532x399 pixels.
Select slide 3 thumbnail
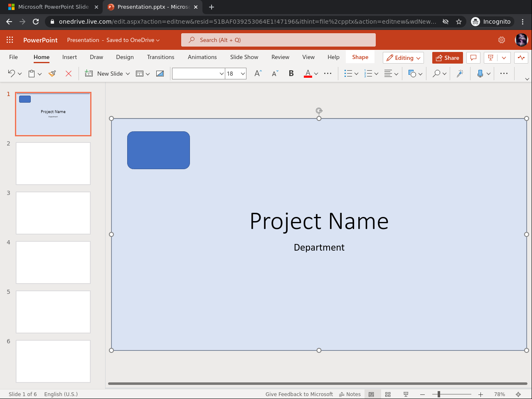pos(53,213)
